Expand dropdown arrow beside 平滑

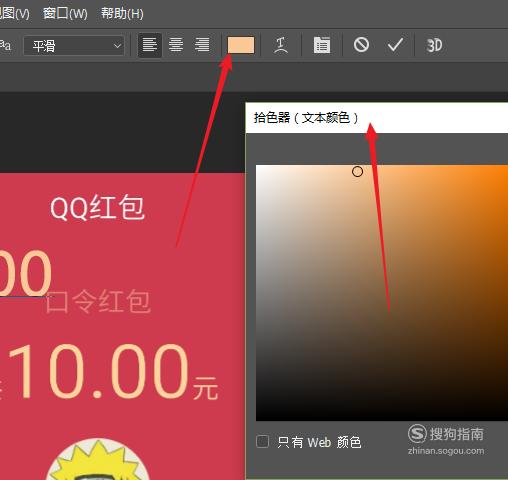pos(117,46)
